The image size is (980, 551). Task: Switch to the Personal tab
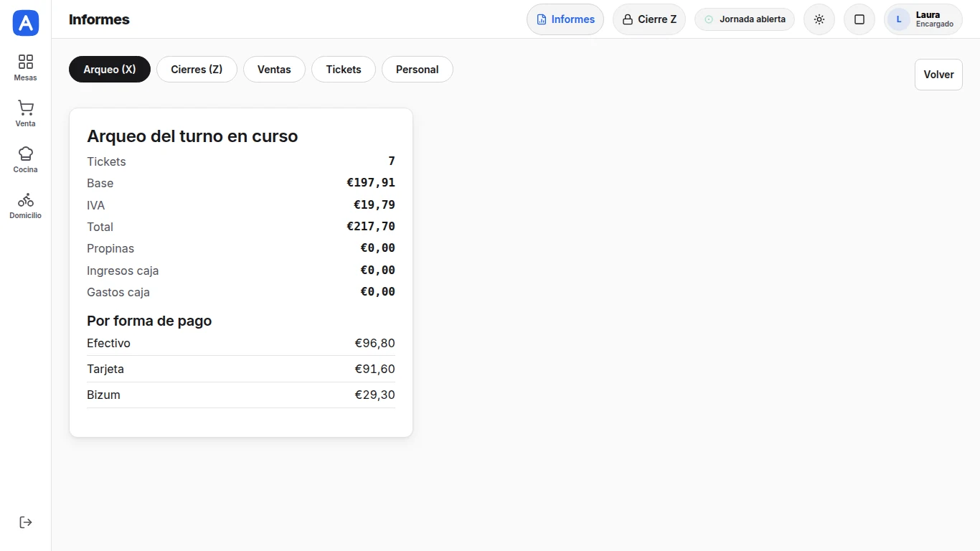coord(417,70)
